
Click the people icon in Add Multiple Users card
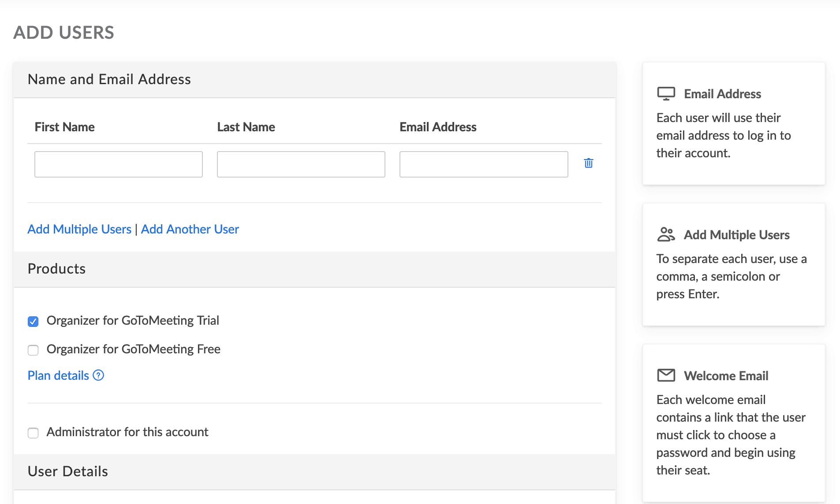[666, 234]
